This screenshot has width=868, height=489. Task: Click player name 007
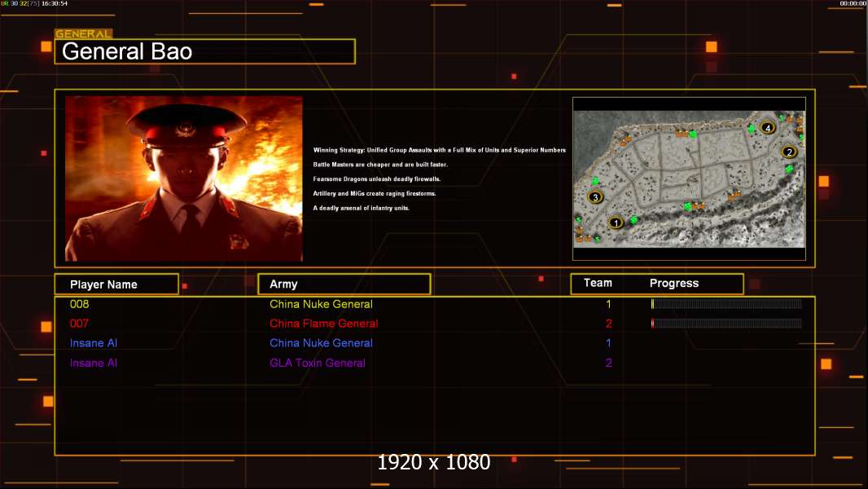point(79,324)
